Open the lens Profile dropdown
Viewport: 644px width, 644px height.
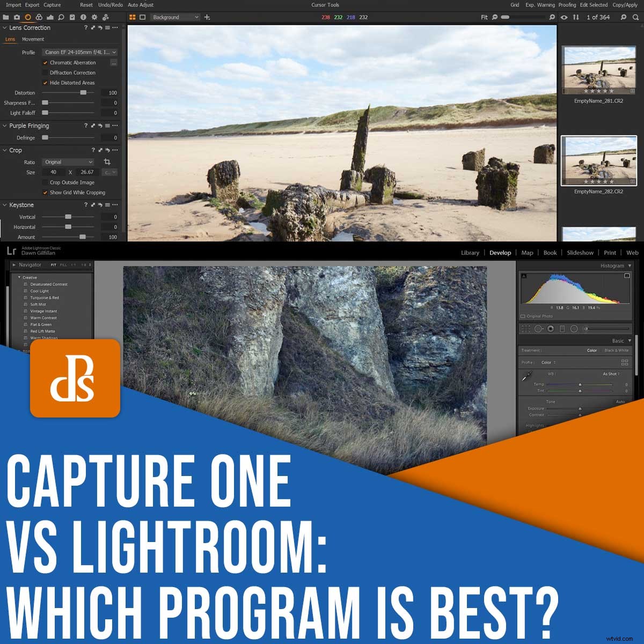coord(79,52)
